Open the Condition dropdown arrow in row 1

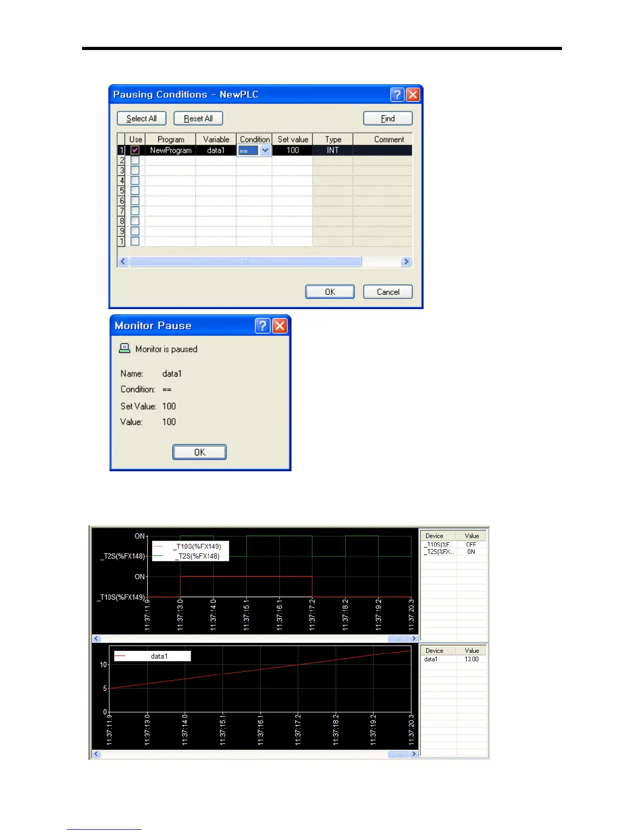tap(265, 150)
